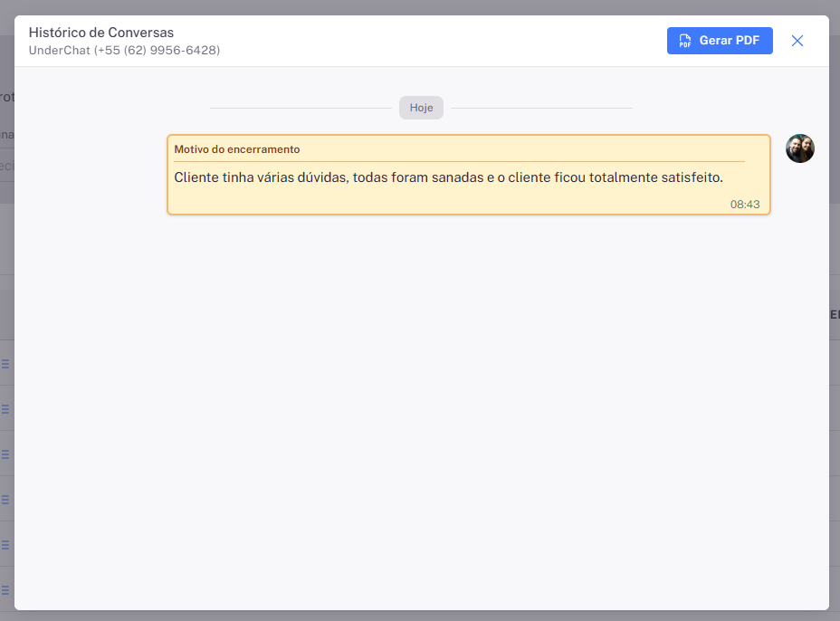Click the closing reason message text
The height and width of the screenshot is (621, 840).
tap(448, 177)
